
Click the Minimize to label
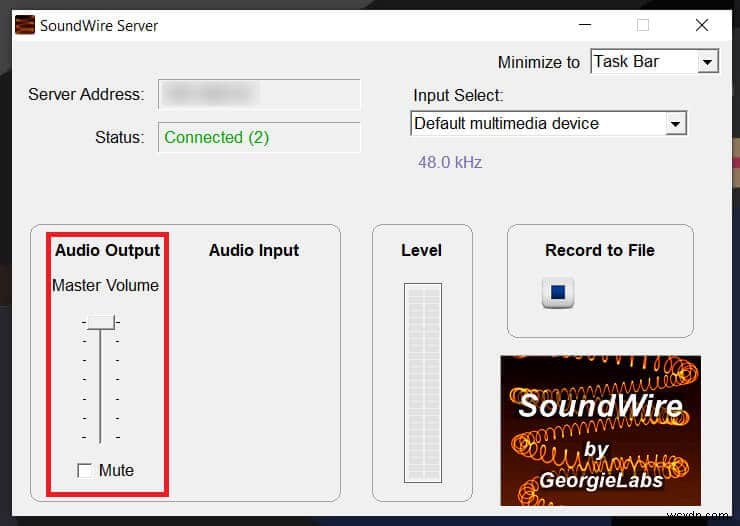pyautogui.click(x=538, y=62)
